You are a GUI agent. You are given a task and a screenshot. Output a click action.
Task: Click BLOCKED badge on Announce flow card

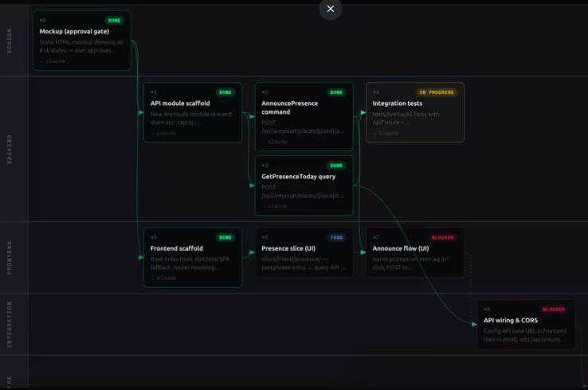(442, 237)
